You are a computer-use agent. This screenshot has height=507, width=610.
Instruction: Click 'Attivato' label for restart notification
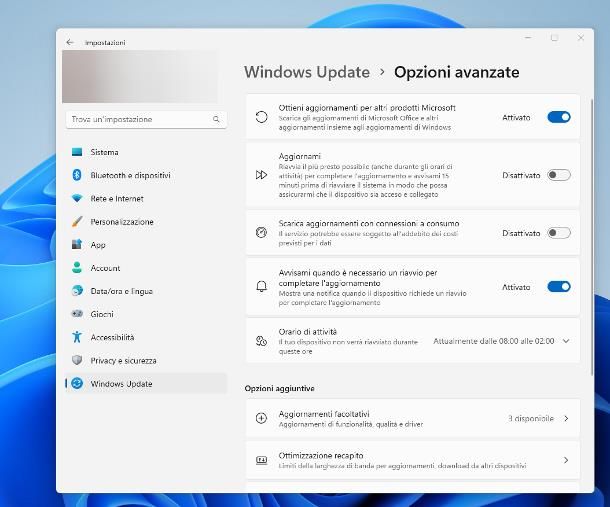pos(516,287)
